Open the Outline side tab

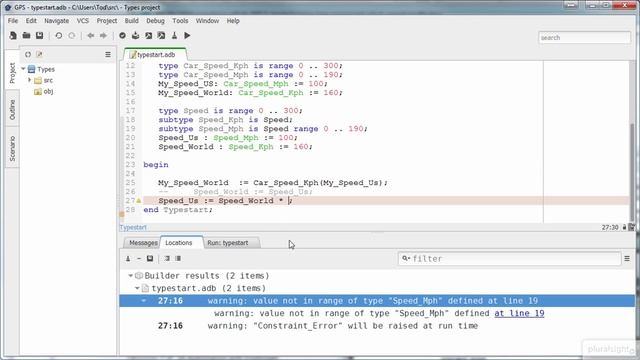(12, 110)
